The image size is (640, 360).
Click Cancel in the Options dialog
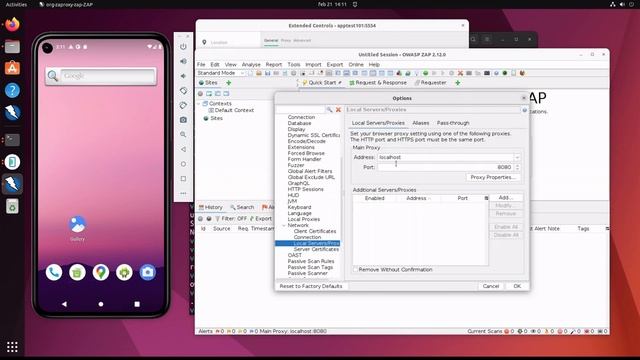point(491,286)
